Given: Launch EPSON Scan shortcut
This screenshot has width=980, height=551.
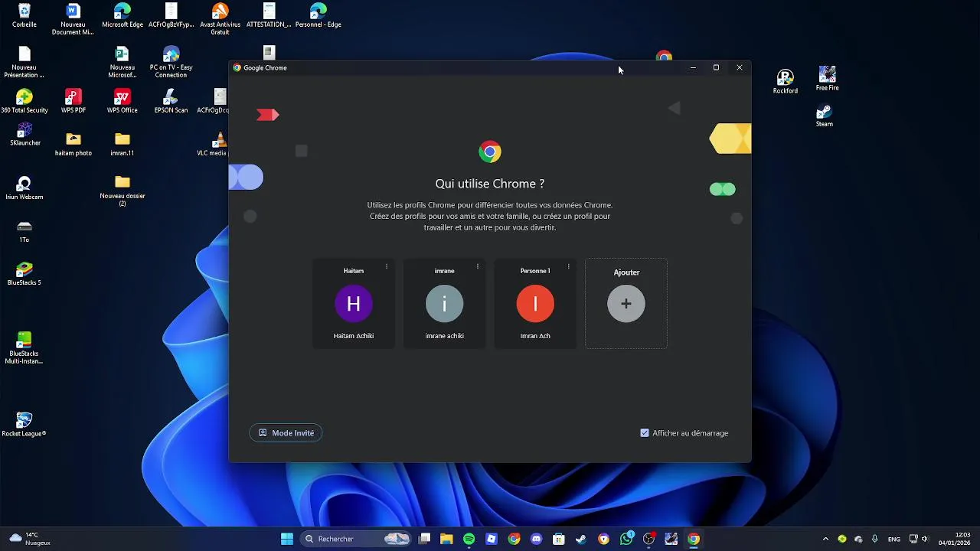Looking at the screenshot, I should tap(171, 101).
